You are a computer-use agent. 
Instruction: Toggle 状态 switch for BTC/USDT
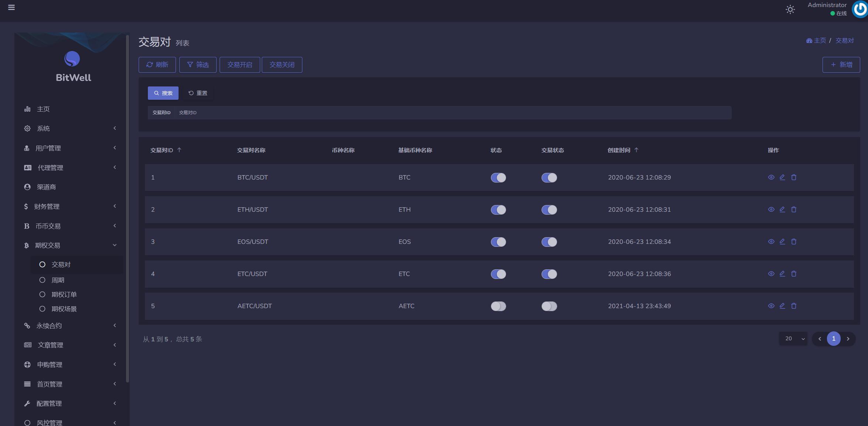pyautogui.click(x=498, y=178)
